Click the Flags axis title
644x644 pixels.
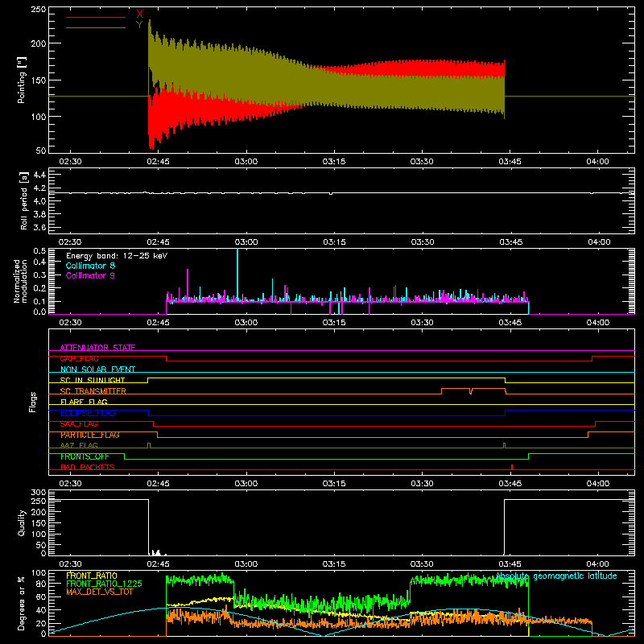pos(33,402)
